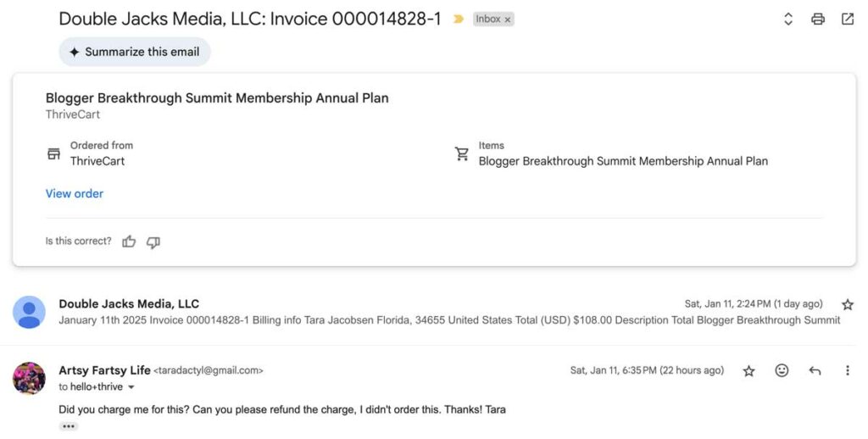Click the store icon beside Ordered from
This screenshot has width=868, height=439.
(53, 153)
